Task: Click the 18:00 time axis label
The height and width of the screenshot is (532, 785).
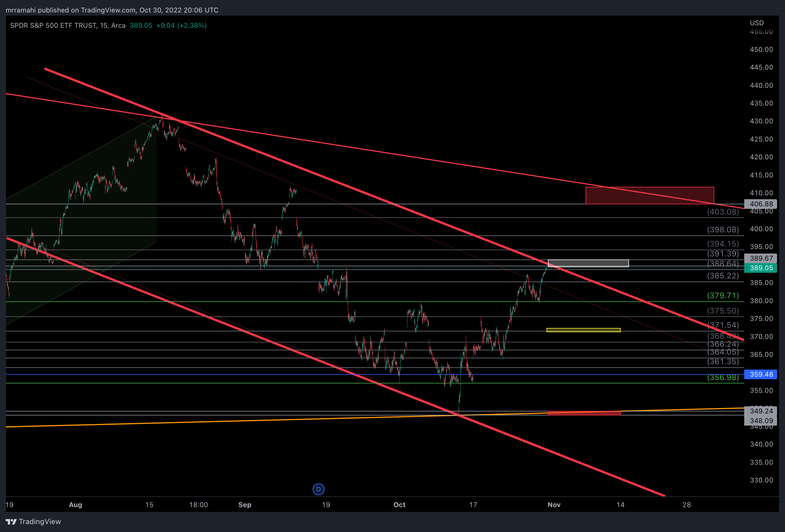Action: pos(198,505)
